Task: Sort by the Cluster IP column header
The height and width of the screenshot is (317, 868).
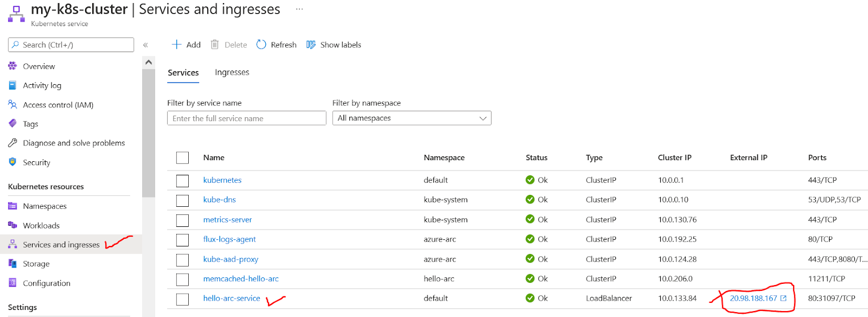Action: 675,157
